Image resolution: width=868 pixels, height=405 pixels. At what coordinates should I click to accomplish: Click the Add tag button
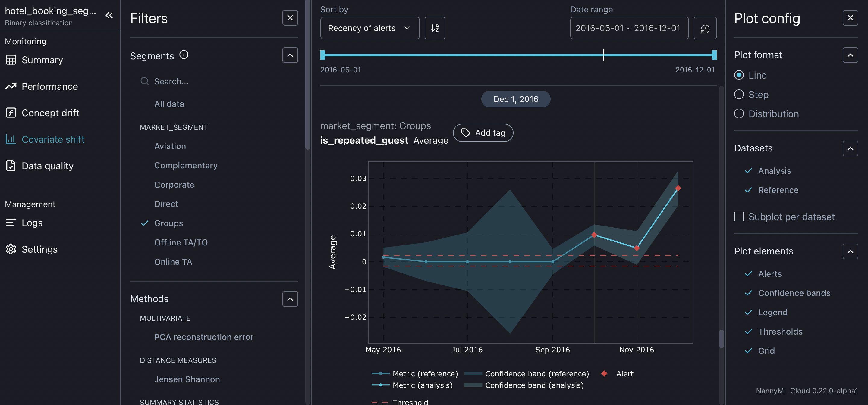(x=483, y=133)
